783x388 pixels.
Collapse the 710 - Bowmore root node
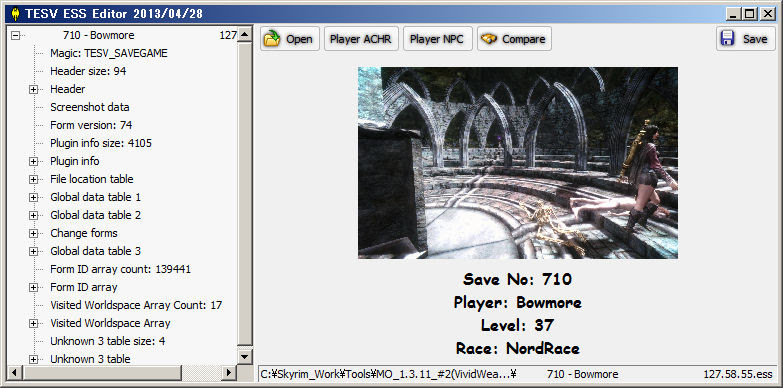coord(15,35)
